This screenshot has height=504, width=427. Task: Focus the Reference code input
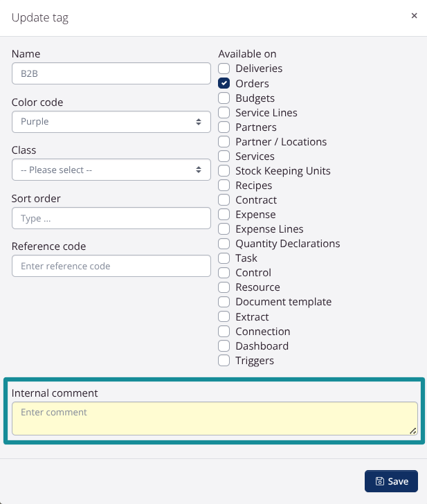pos(111,266)
